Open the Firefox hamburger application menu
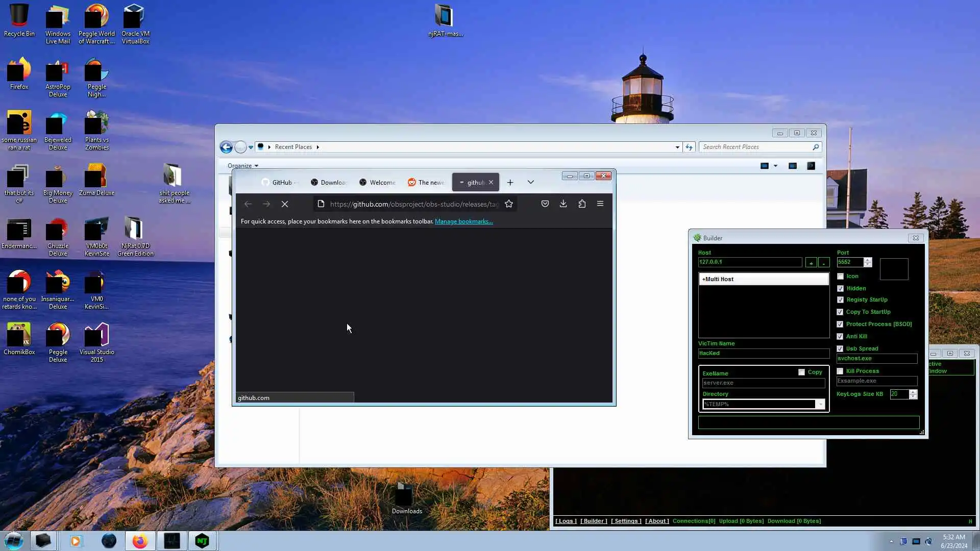980x551 pixels. click(x=600, y=204)
